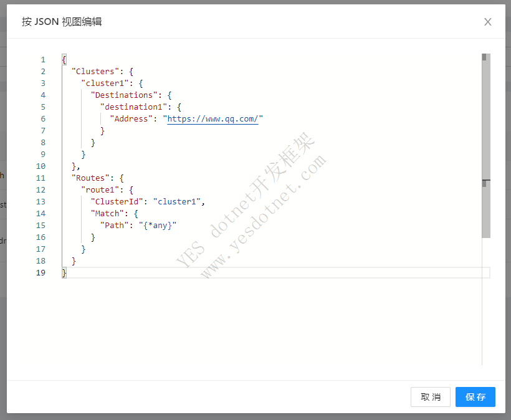
Task: Place cursor on "Path" key
Action: click(x=115, y=226)
